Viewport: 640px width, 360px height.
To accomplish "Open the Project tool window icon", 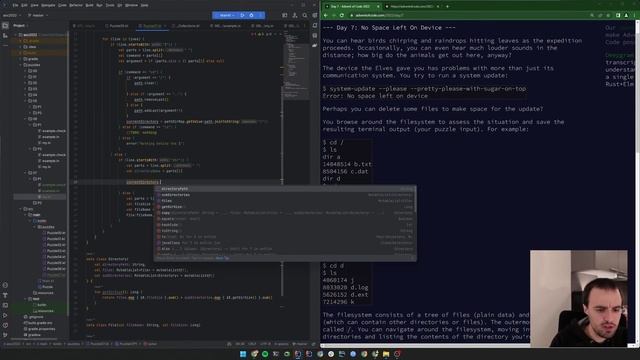I will (x=5, y=26).
